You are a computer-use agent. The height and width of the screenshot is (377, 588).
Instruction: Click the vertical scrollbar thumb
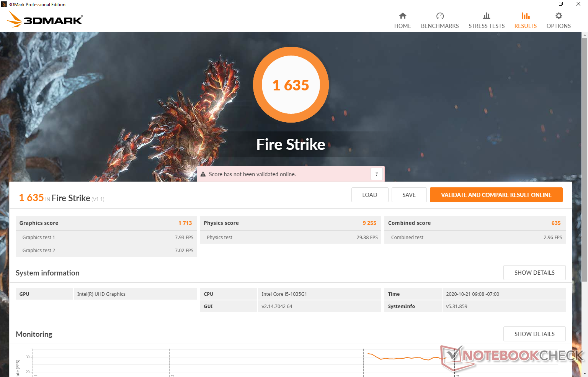click(585, 160)
